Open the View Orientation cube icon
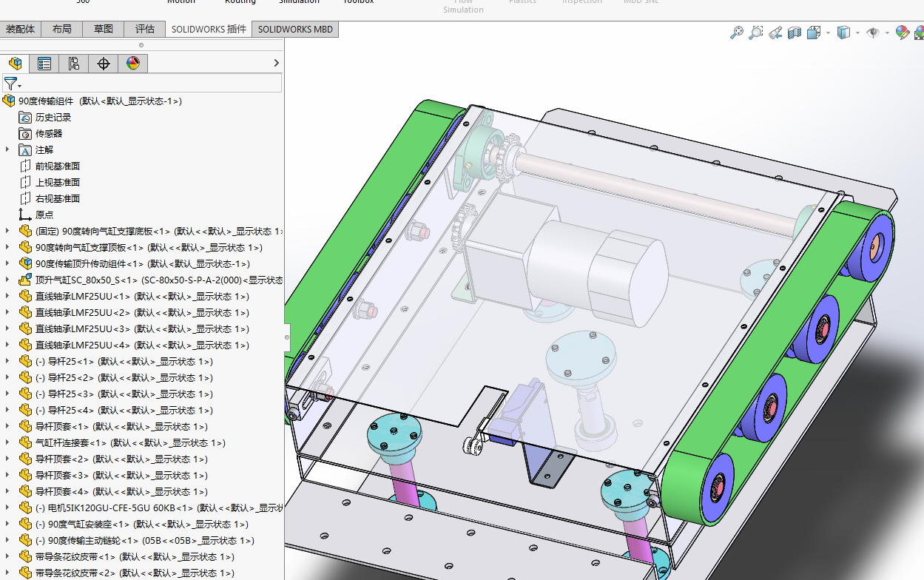This screenshot has width=924, height=580. pos(814,33)
